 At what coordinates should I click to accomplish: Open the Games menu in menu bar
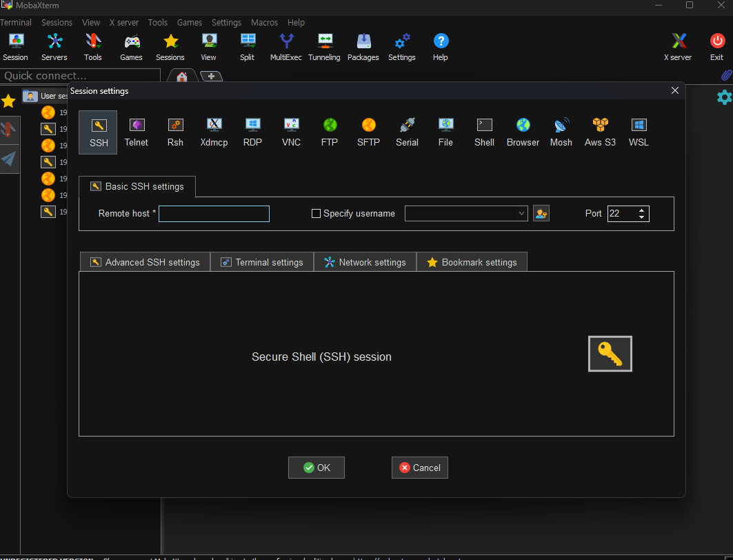(190, 23)
